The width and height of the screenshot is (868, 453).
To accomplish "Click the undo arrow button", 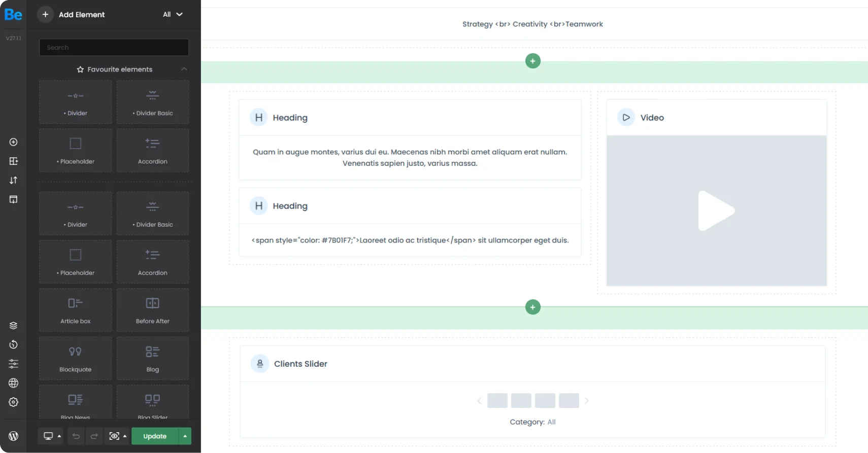I will pyautogui.click(x=76, y=436).
